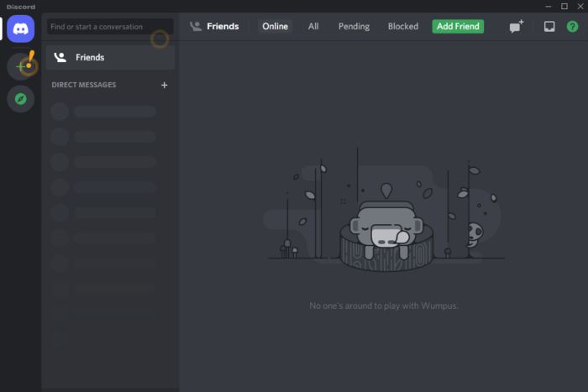Click the first placeholder DM entry
The height and width of the screenshot is (392, 588).
tap(103, 112)
